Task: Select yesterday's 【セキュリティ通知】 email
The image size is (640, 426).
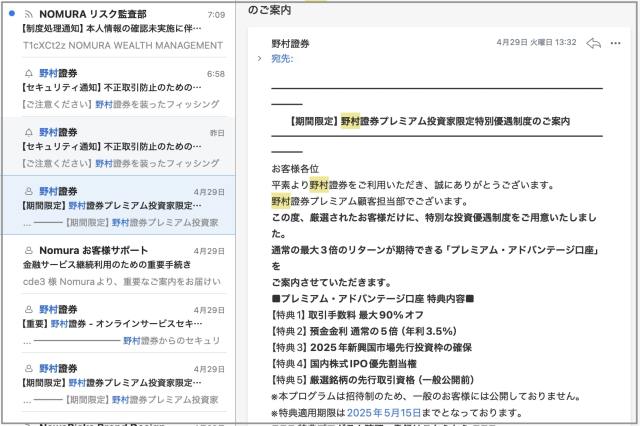Action: (x=120, y=147)
